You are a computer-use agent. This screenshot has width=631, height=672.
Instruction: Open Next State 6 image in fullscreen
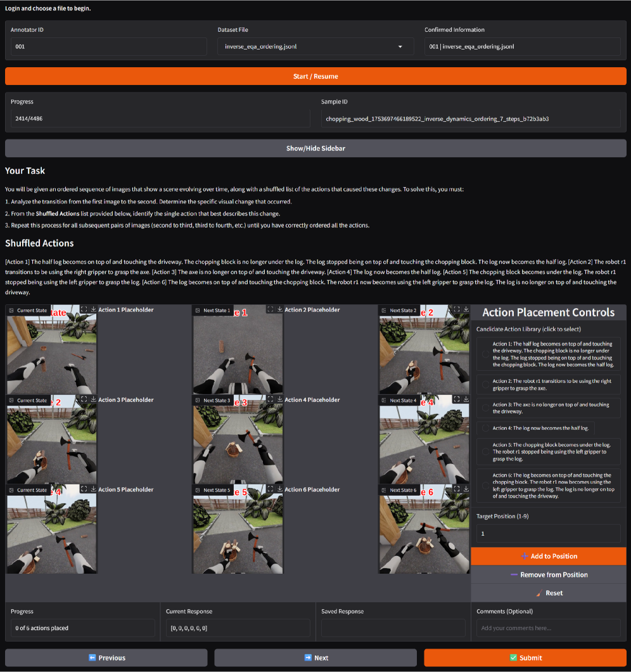pos(456,489)
